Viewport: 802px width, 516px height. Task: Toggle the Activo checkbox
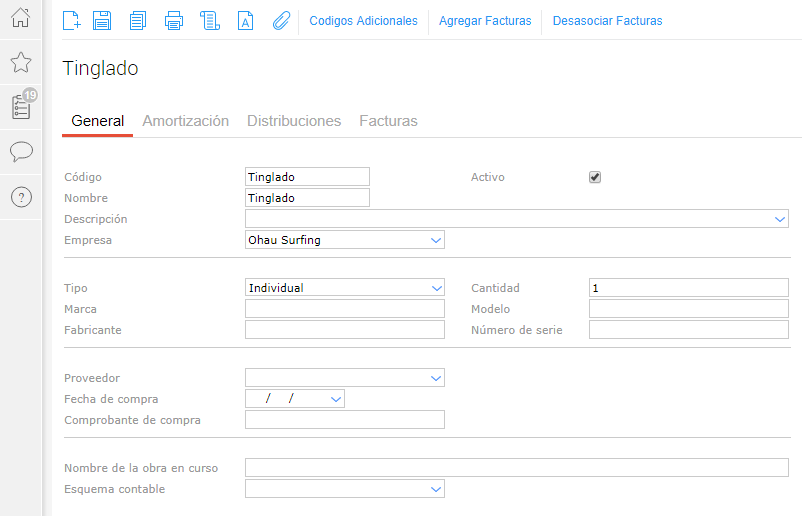click(x=595, y=177)
